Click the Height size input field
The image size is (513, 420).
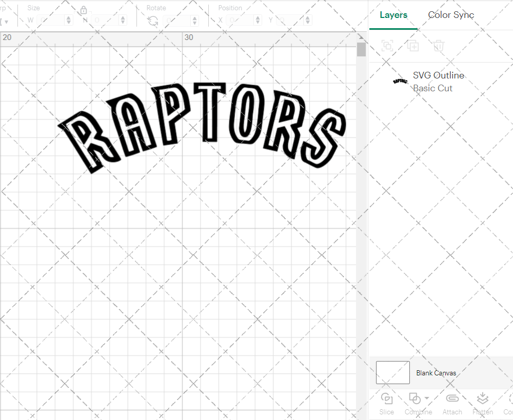coord(106,21)
